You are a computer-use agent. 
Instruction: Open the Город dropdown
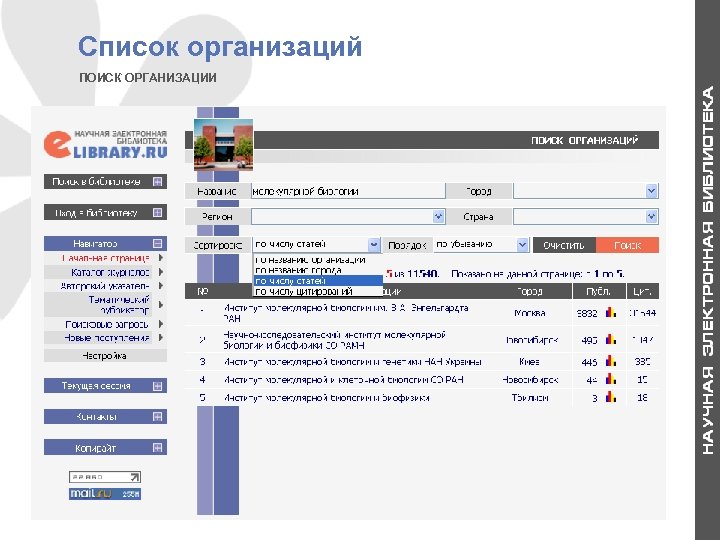pos(651,191)
